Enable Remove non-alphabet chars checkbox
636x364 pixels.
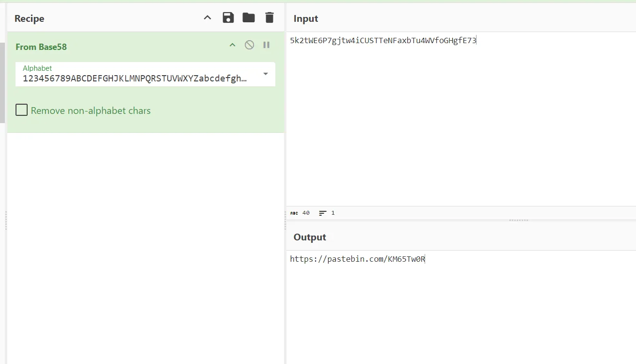click(21, 110)
